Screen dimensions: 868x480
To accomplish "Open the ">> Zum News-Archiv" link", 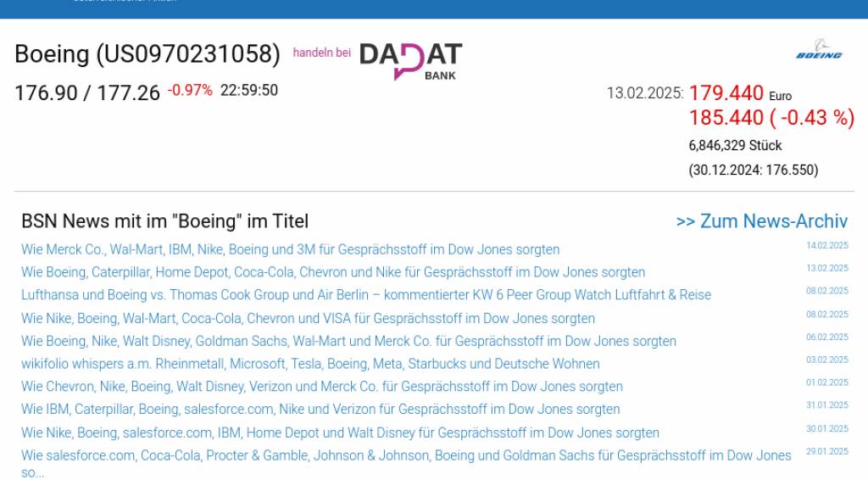I will click(x=761, y=221).
